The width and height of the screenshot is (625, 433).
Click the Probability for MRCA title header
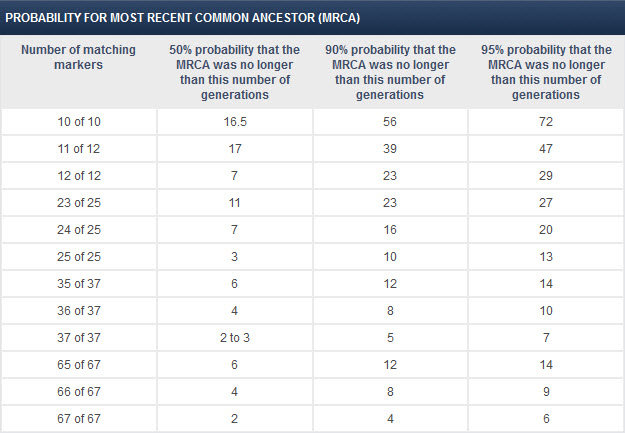click(x=183, y=18)
